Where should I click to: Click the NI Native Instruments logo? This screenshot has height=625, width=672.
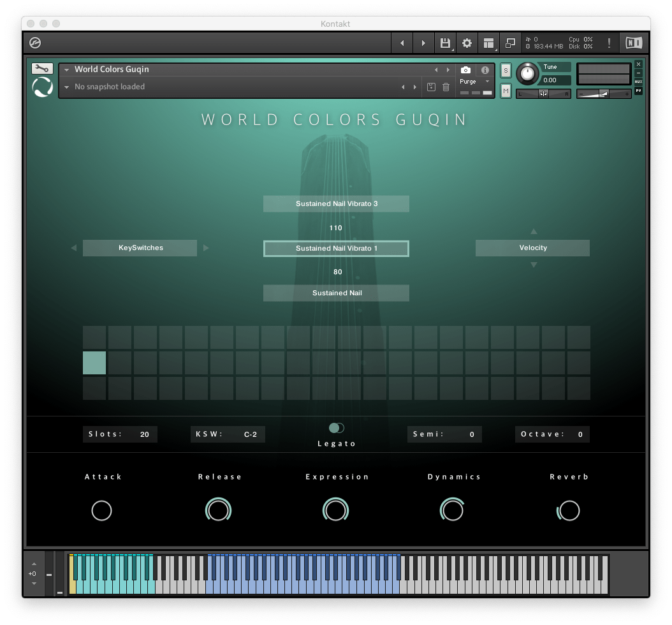pyautogui.click(x=634, y=43)
